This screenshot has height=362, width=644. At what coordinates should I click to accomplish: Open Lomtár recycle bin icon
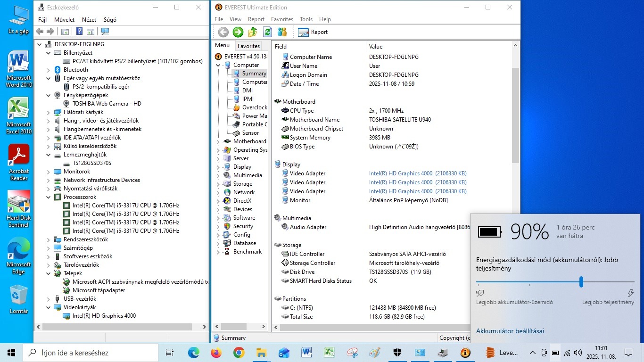[x=19, y=300]
